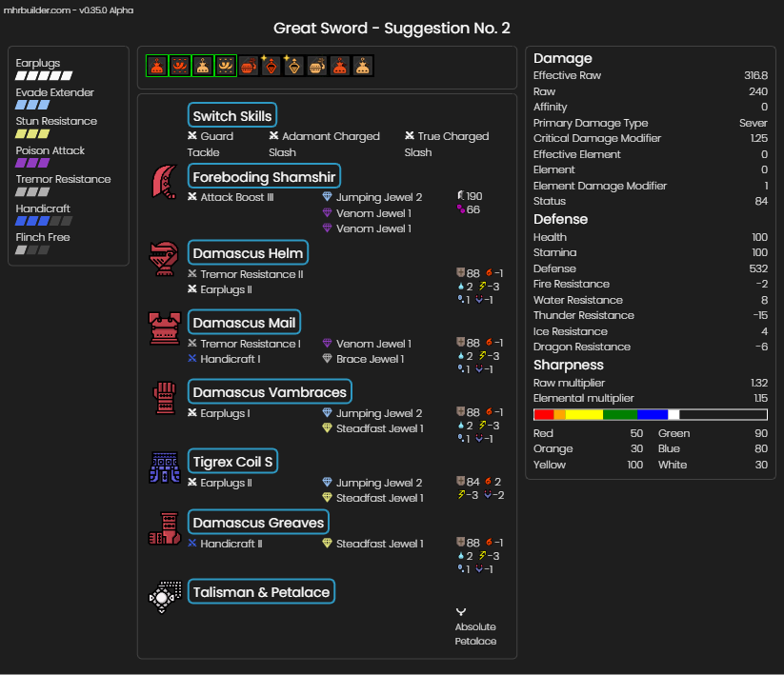The image size is (784, 675).
Task: Click the blue segment of the sharpness bar
Action: point(653,414)
